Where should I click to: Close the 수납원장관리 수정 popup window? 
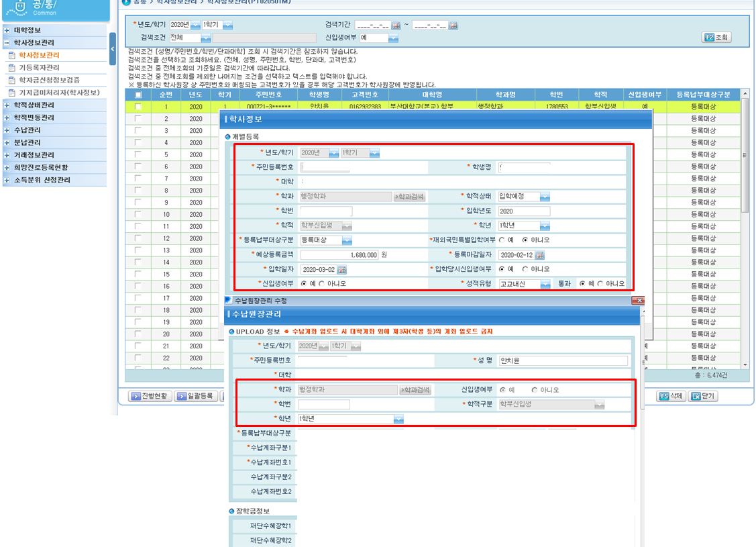639,301
